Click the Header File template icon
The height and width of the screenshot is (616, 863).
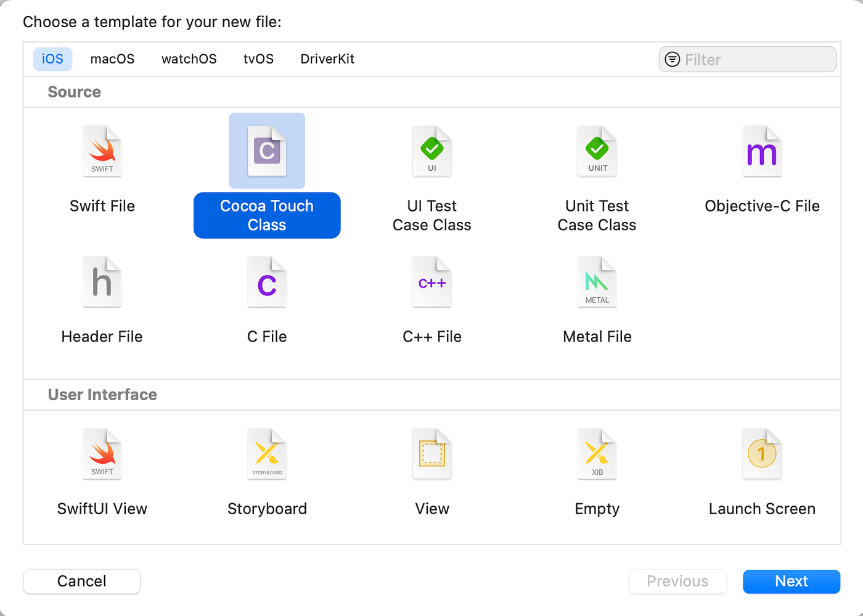[102, 282]
